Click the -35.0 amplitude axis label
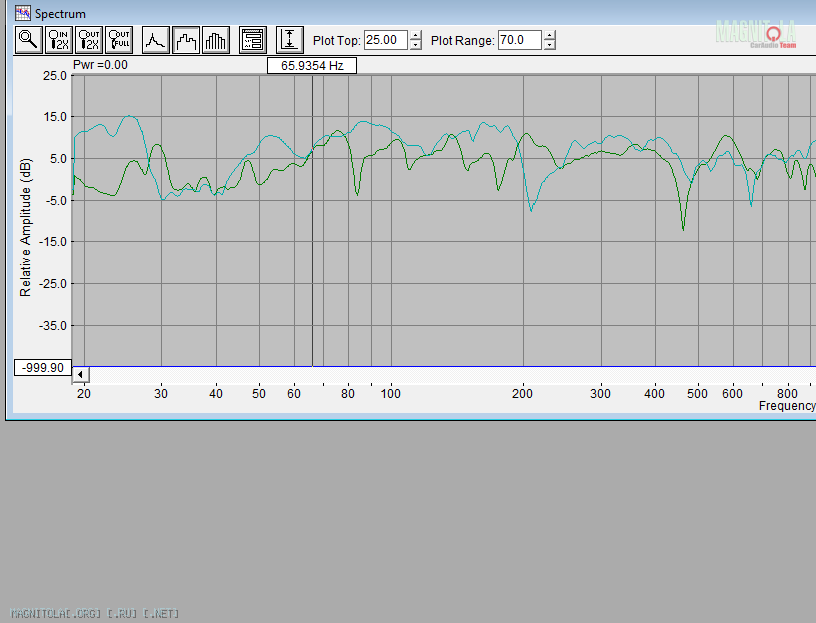The image size is (816, 623). (x=53, y=326)
